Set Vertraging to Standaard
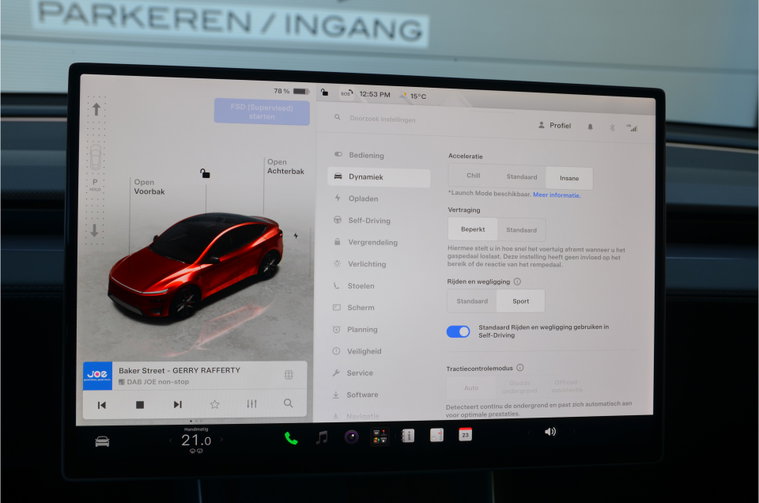Screen dimensions: 759x503 (x=521, y=229)
